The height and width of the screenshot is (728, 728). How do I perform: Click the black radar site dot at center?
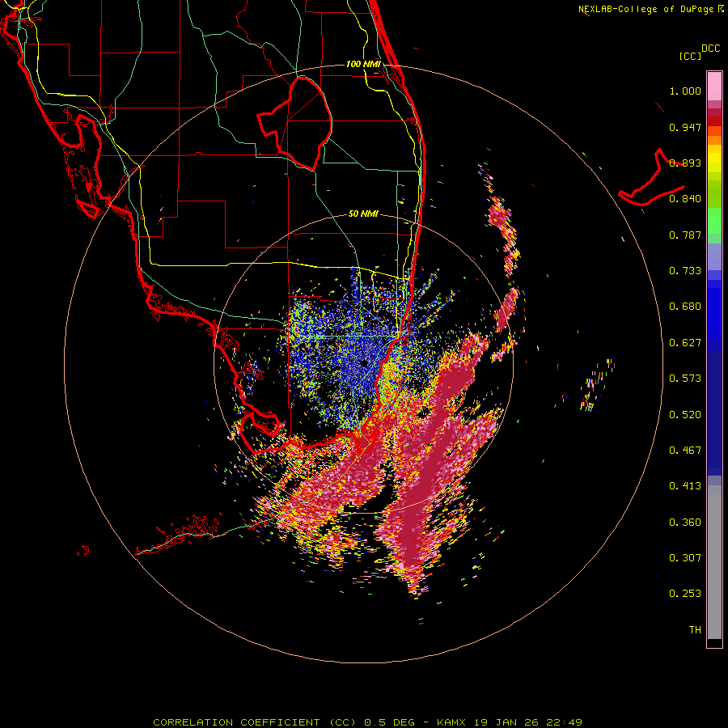pos(364,363)
